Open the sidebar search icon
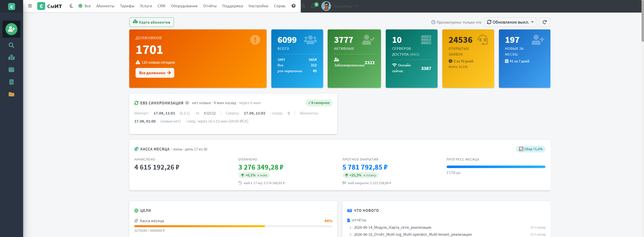Image resolution: width=644 pixels, height=237 pixels. pos(11,45)
